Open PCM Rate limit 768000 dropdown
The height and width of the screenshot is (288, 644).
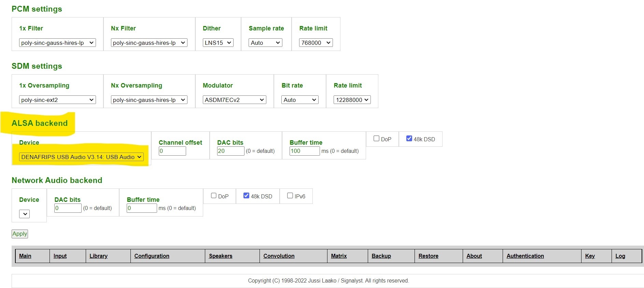pos(316,43)
